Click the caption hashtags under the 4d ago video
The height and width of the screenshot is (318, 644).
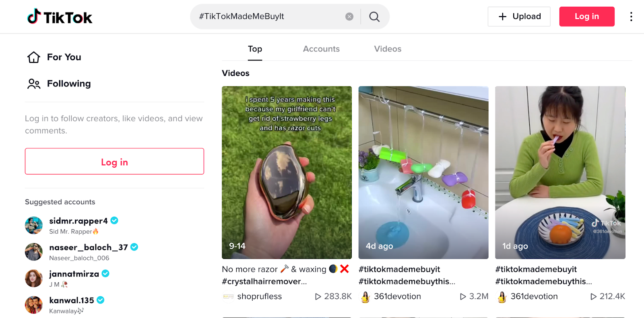coord(407,275)
